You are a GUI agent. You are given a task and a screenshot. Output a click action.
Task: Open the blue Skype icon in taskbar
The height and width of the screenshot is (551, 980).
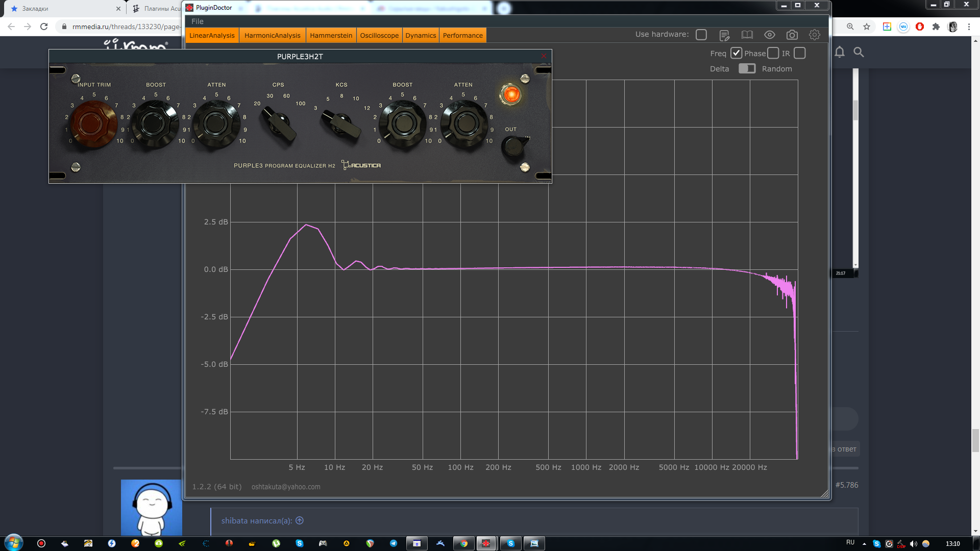click(300, 543)
